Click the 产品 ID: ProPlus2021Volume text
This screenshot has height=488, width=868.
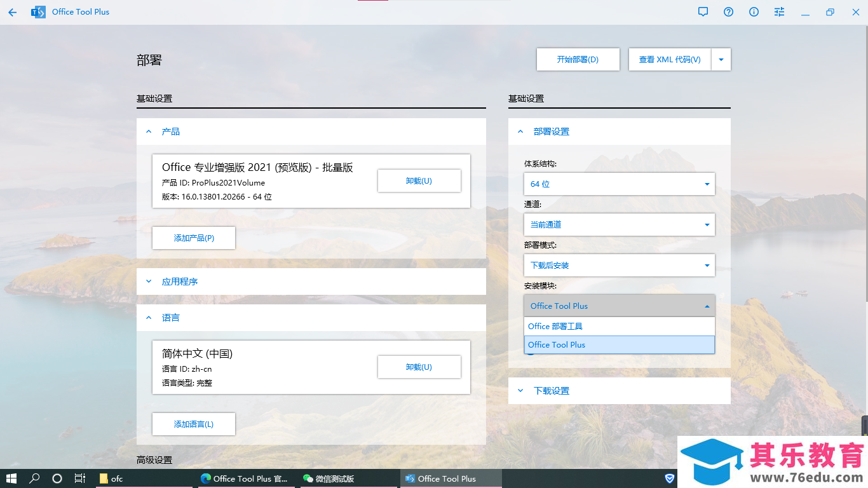(x=214, y=182)
